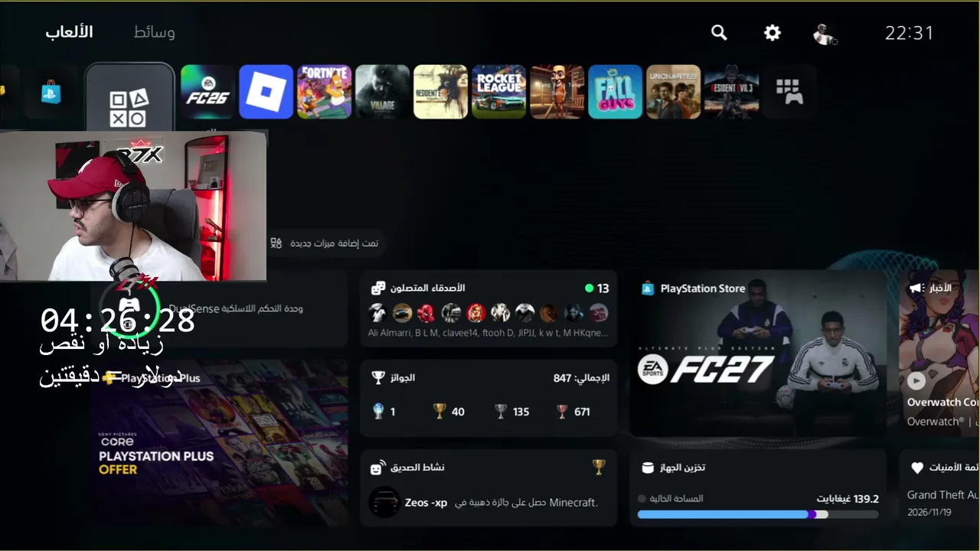Image resolution: width=980 pixels, height=551 pixels.
Task: Play the Overwatch news video
Action: 916,380
